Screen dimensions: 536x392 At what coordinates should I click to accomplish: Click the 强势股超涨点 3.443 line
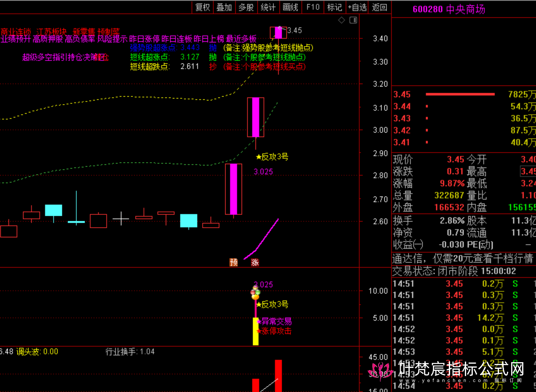click(x=165, y=48)
